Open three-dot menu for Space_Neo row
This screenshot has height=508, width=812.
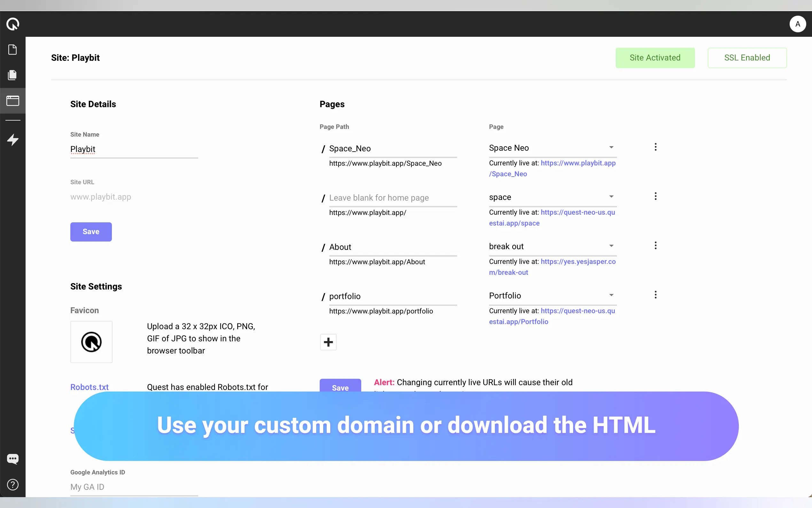(655, 147)
